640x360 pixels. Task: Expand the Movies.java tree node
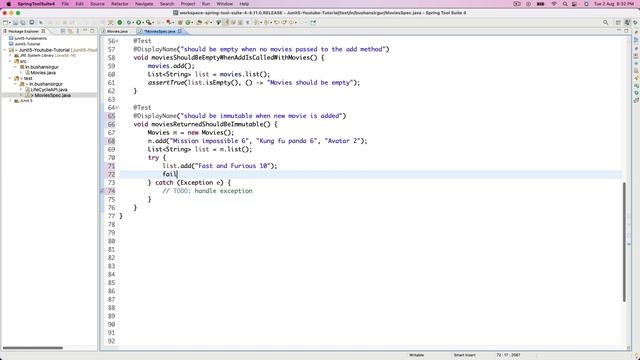tap(21, 73)
